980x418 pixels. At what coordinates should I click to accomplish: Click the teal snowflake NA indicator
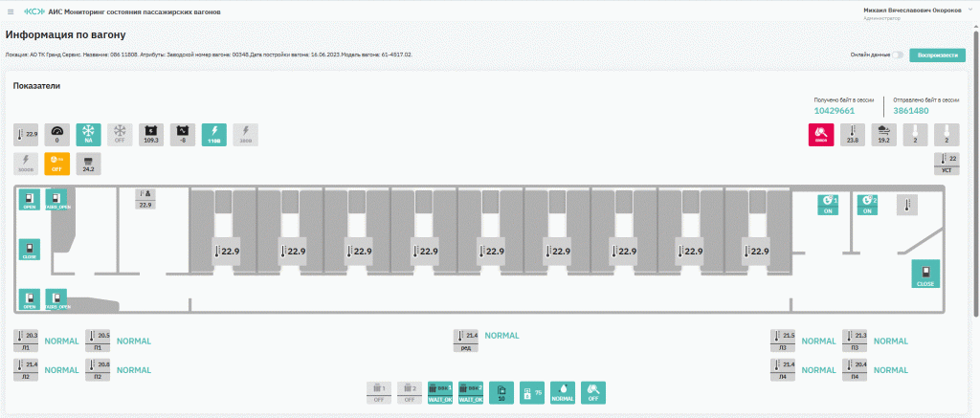88,134
